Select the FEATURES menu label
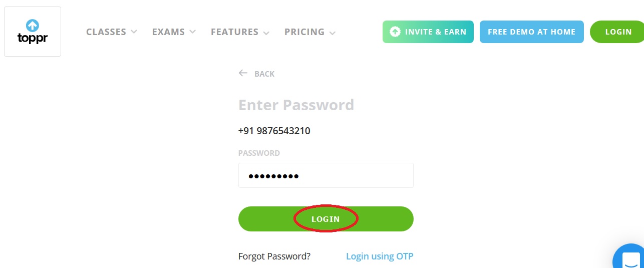644x268 pixels. pyautogui.click(x=234, y=32)
